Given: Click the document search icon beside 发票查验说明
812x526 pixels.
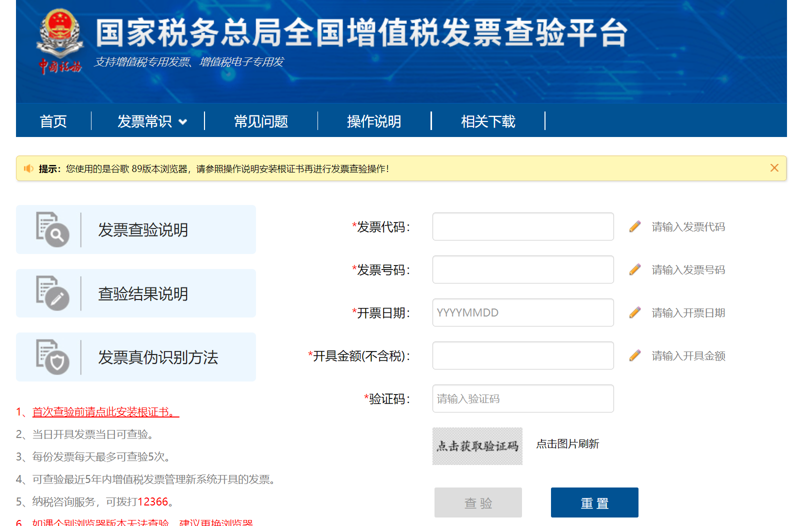Looking at the screenshot, I should (x=52, y=229).
